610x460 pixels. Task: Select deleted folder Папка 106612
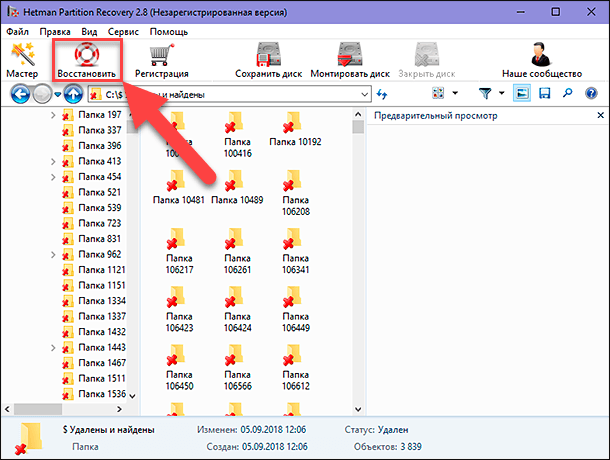point(296,367)
